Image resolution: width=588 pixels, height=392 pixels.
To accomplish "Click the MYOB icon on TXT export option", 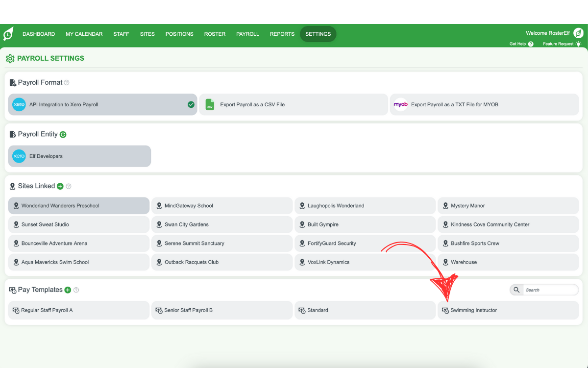I will point(401,104).
